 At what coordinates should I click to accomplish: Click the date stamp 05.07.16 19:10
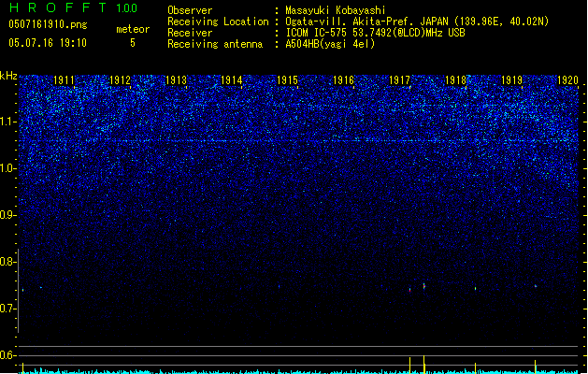(48, 43)
